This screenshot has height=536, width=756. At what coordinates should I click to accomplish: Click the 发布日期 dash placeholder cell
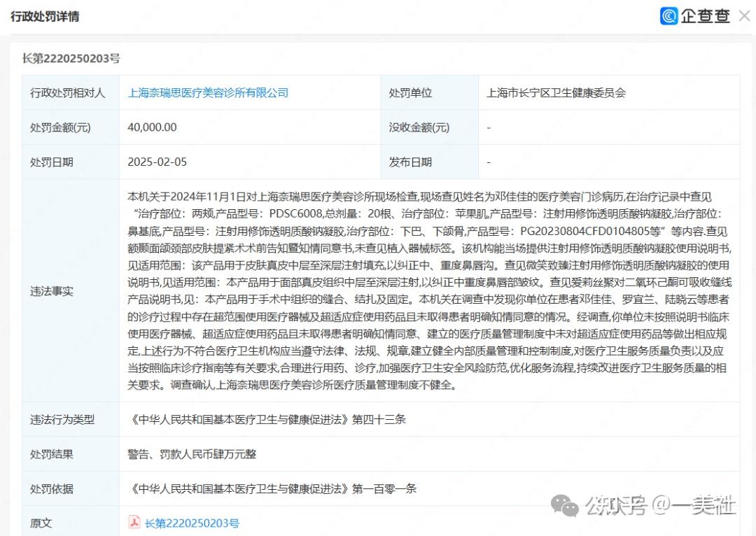click(x=488, y=162)
